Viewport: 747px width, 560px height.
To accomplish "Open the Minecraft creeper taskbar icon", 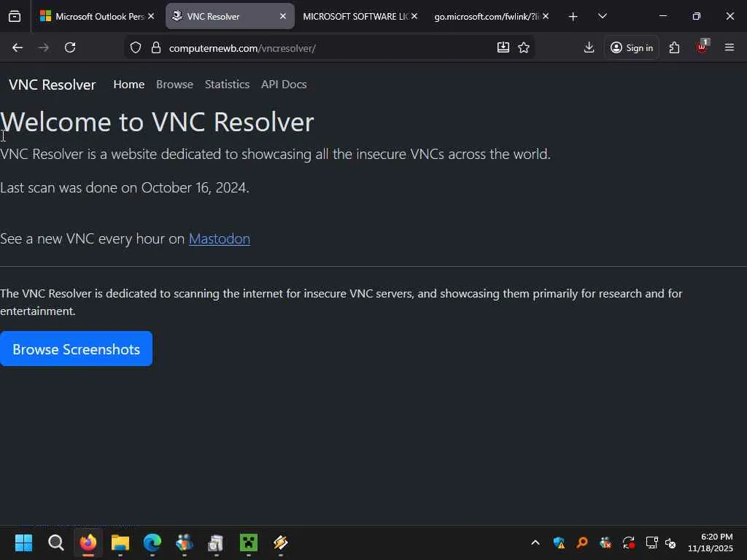I will [x=249, y=542].
